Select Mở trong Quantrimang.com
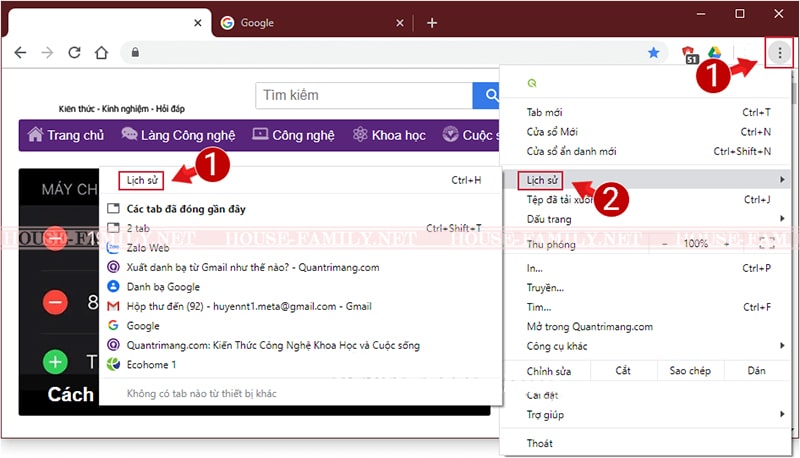 [648, 326]
